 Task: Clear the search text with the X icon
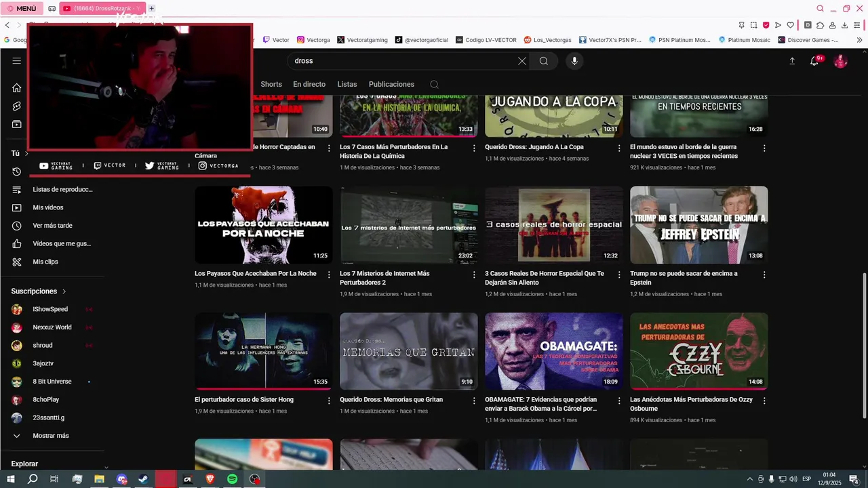click(x=522, y=61)
